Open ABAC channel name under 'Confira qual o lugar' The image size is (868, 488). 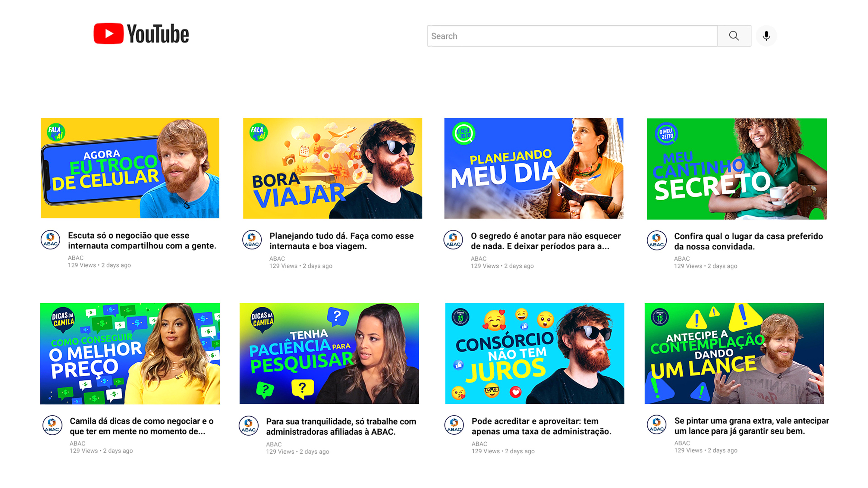click(682, 259)
